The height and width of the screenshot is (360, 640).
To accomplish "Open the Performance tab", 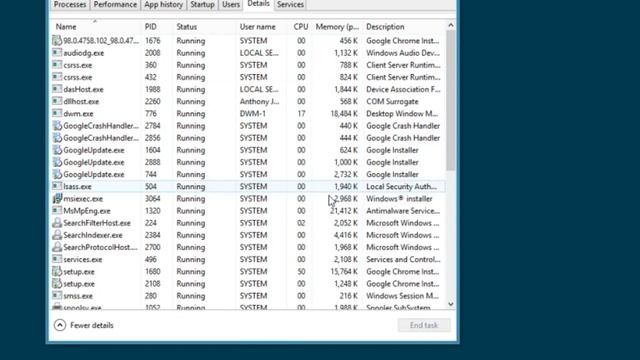I will point(115,4).
